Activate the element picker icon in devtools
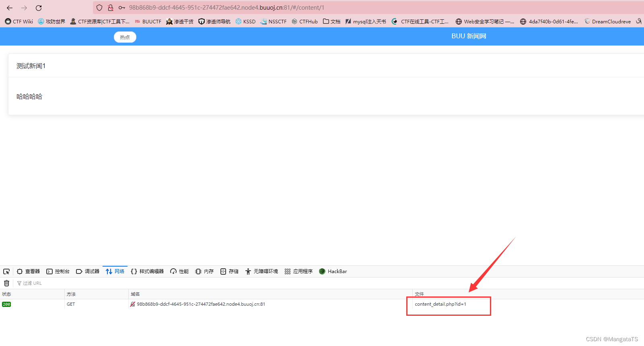Image resolution: width=644 pixels, height=346 pixels. pyautogui.click(x=6, y=271)
